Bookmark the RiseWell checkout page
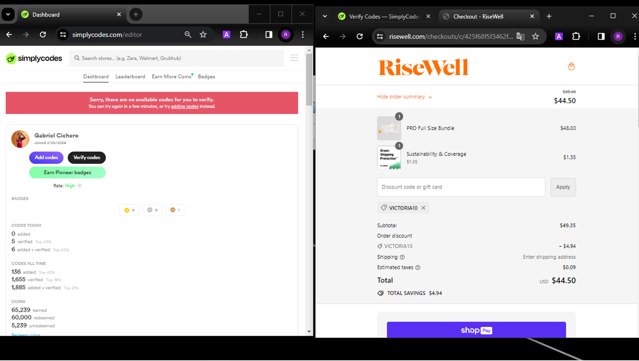Viewport: 639px width, 361px height. coord(535,36)
